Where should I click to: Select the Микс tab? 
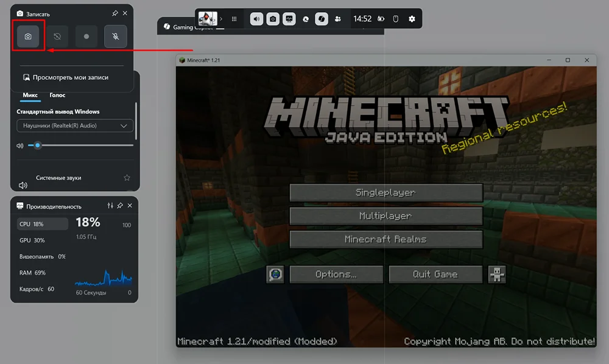[30, 95]
